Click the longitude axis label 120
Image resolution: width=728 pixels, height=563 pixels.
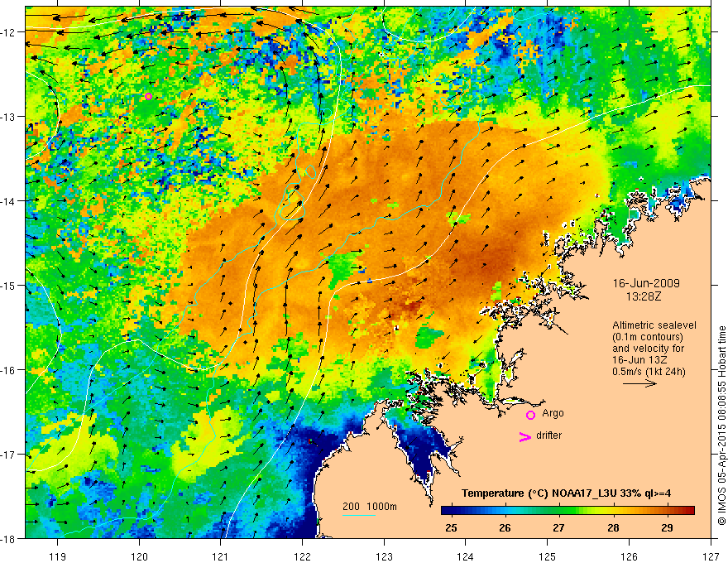point(139,556)
